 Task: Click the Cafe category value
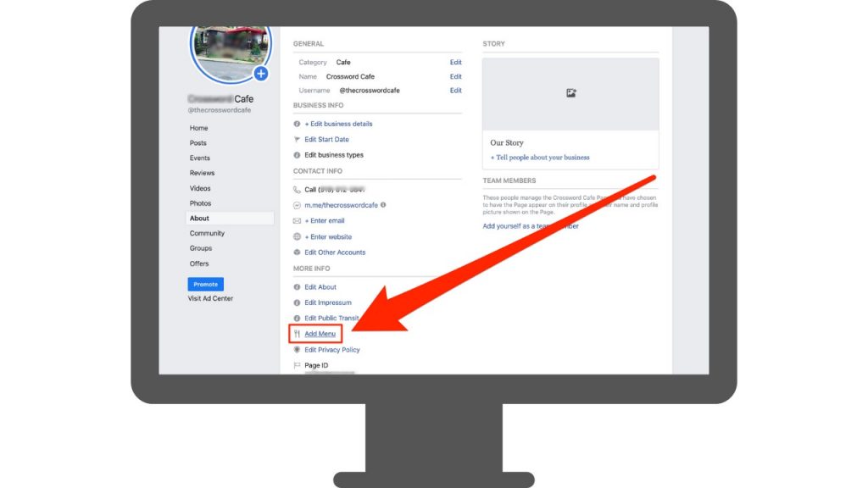[x=343, y=63]
